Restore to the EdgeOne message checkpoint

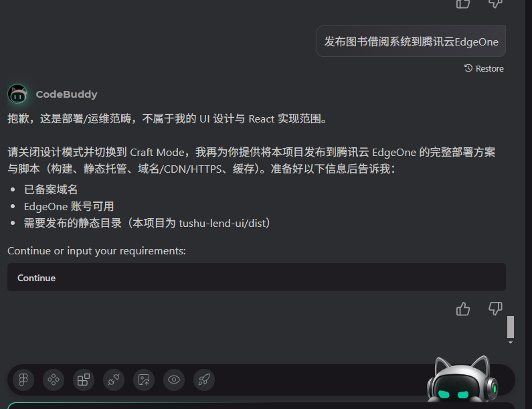(484, 68)
